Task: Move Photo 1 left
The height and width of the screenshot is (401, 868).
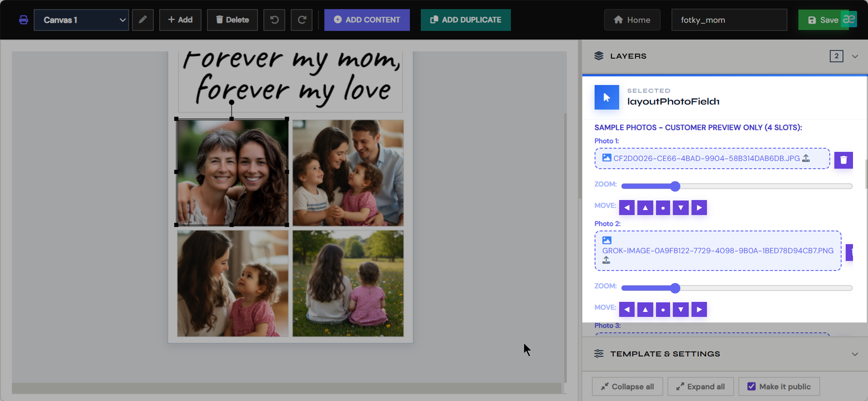Action: point(627,208)
